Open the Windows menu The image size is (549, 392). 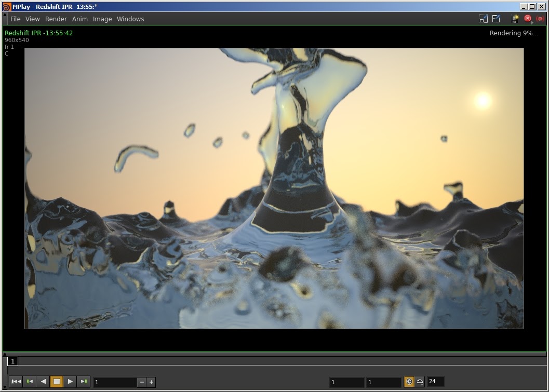(130, 19)
